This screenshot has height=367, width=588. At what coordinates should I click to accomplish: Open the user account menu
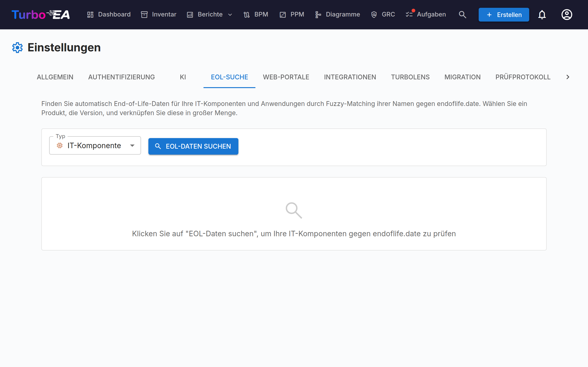567,14
